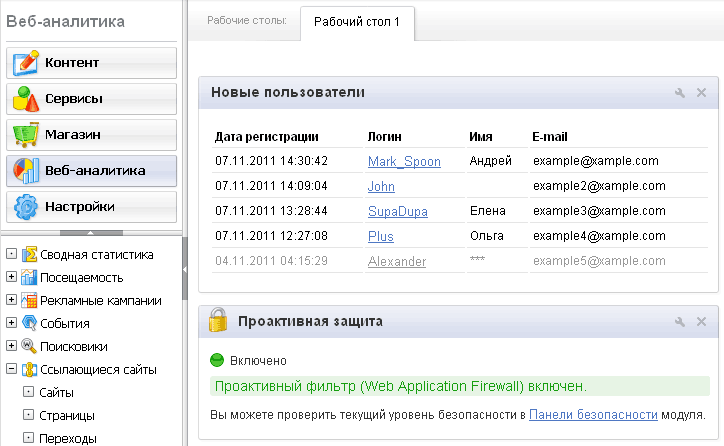Click the E-mail column header
This screenshot has width=724, height=446.
549,137
